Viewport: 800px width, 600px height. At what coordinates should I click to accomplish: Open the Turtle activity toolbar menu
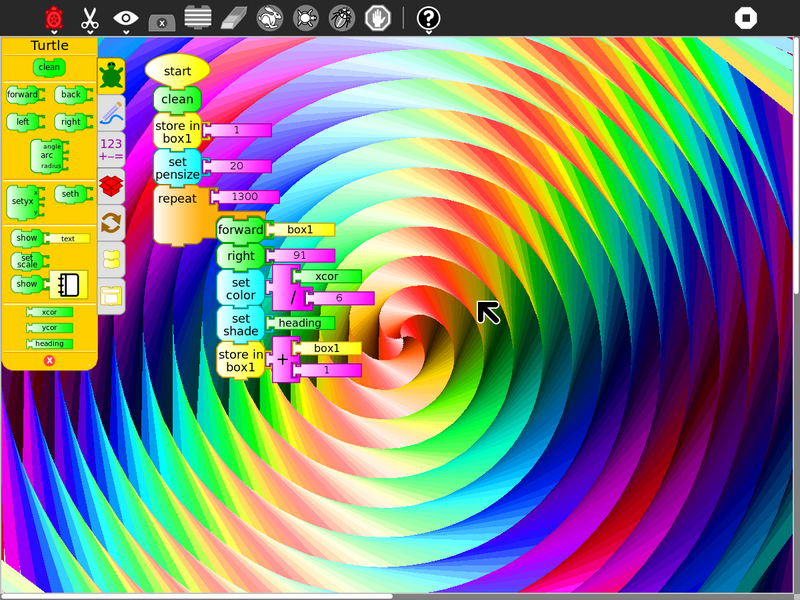54,18
